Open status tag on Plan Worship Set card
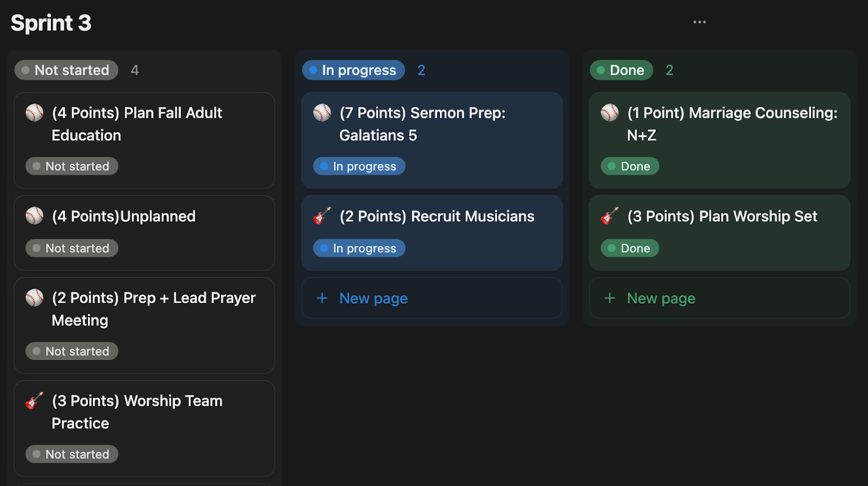The width and height of the screenshot is (868, 486). point(629,248)
